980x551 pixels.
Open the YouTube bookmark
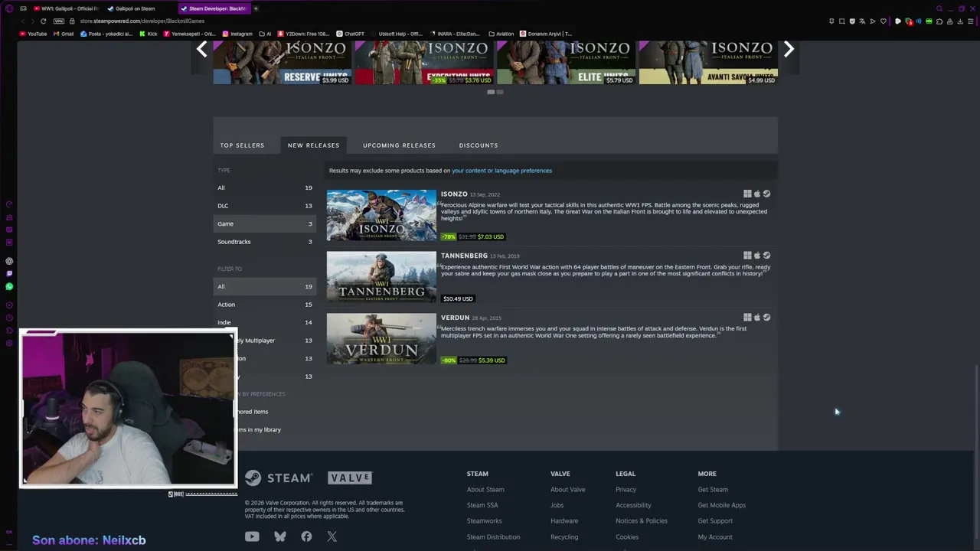point(33,34)
